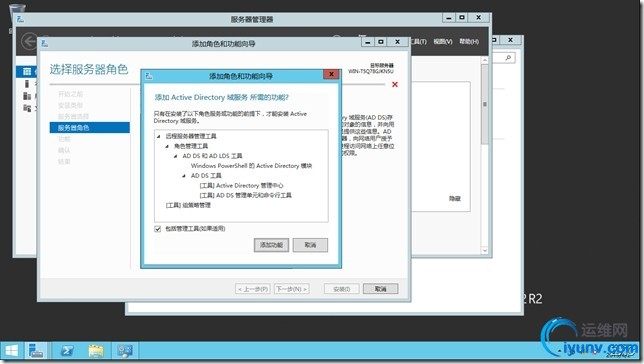Open the Windows Start button

[11, 350]
